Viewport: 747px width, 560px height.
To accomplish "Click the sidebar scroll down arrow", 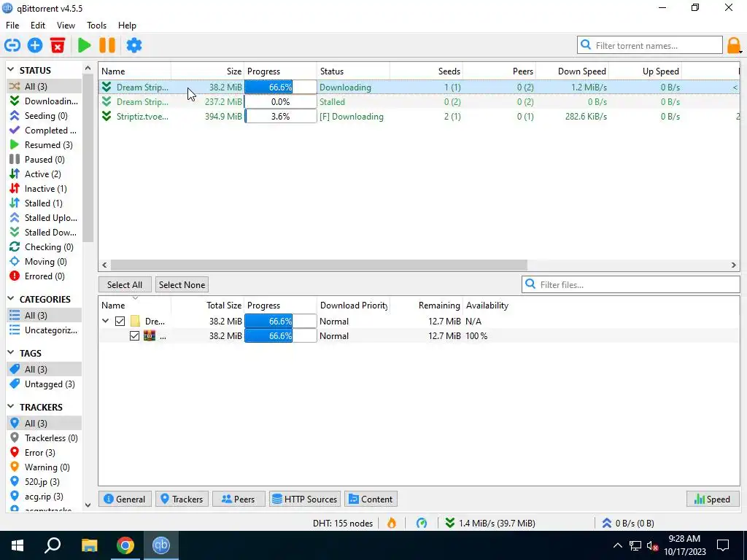I will (x=88, y=505).
